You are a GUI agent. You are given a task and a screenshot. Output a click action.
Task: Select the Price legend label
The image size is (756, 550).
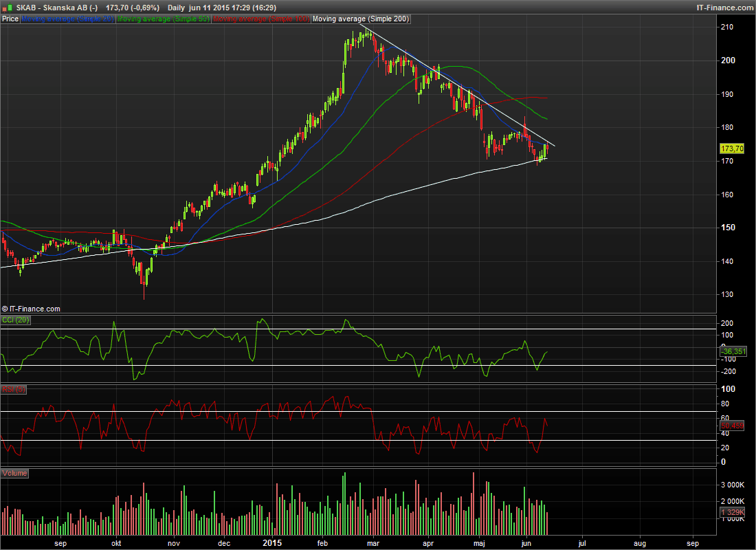pyautogui.click(x=10, y=19)
